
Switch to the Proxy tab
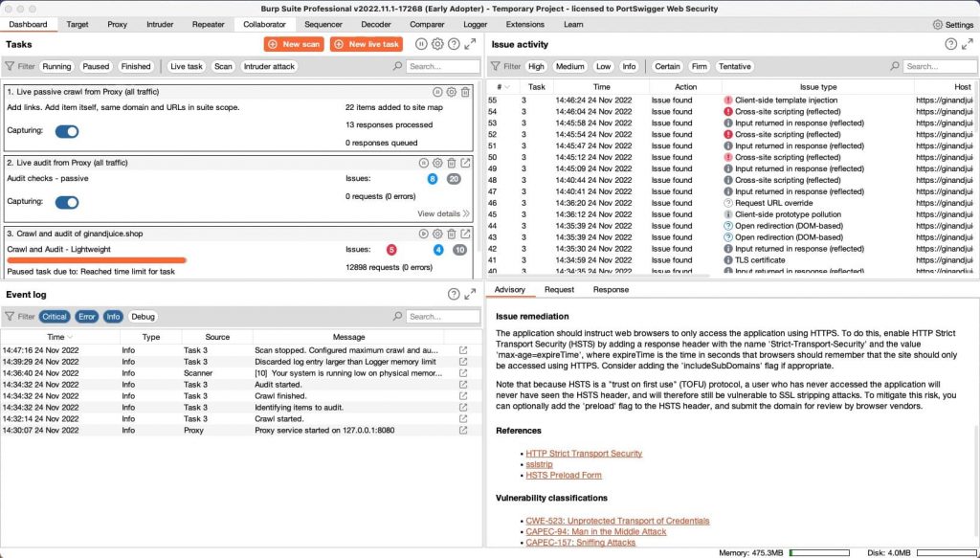[117, 24]
